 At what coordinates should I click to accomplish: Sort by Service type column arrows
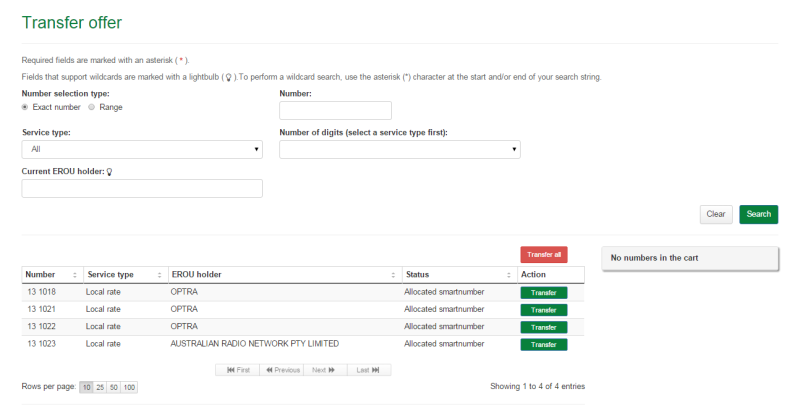[159, 275]
